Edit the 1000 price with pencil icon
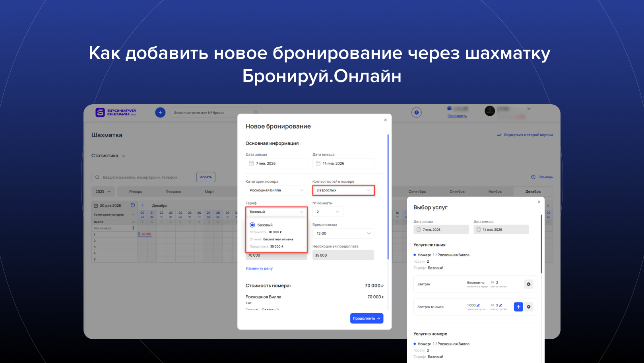This screenshot has width=644, height=363. pos(478,305)
